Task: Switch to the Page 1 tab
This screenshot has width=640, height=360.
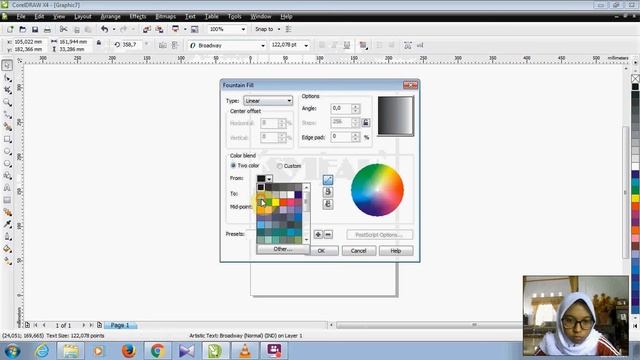Action: pos(120,325)
